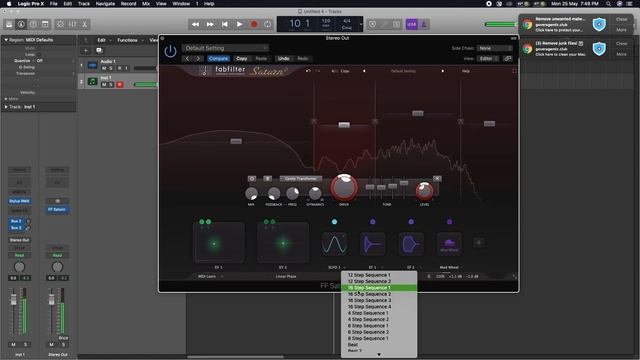640x360 pixels.
Task: Click the Compare button
Action: [218, 59]
